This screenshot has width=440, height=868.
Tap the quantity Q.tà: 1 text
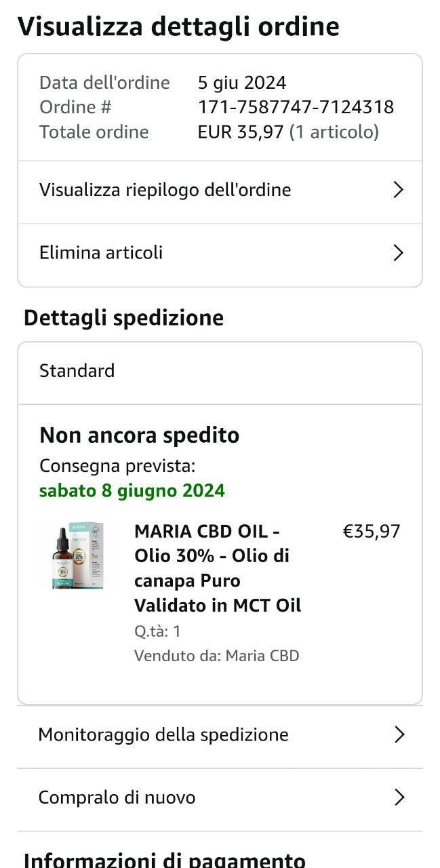point(157,631)
